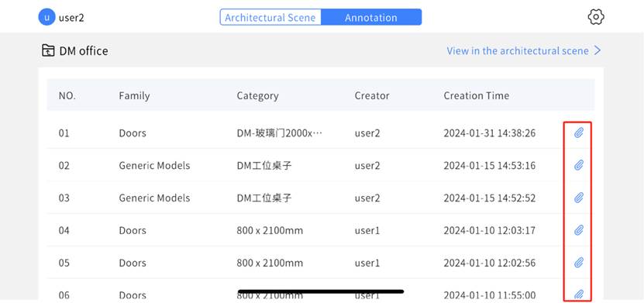Click creator user2 in row 01
The width and height of the screenshot is (644, 303).
pyautogui.click(x=367, y=133)
